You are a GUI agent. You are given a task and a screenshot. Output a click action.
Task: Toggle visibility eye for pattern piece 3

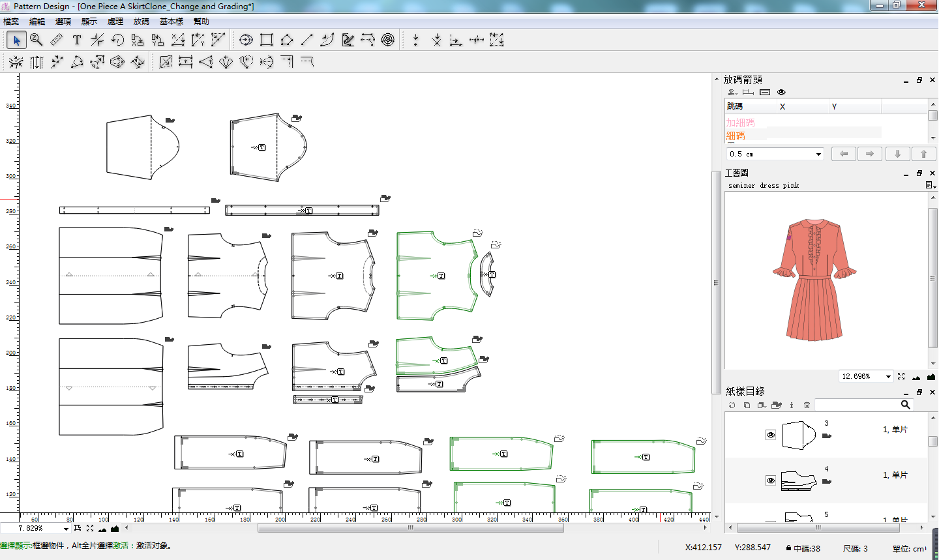pyautogui.click(x=771, y=435)
